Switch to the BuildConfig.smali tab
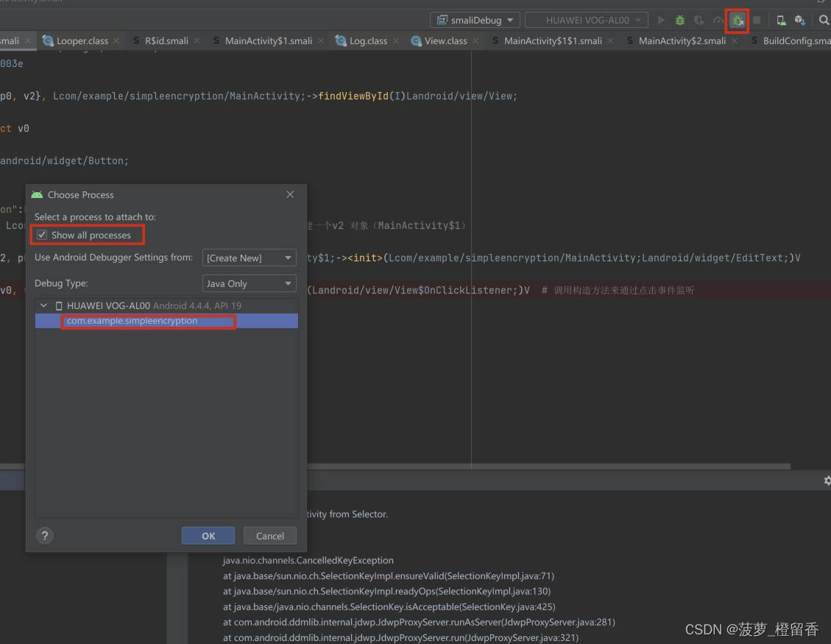Screen dimensions: 831x644 [x=794, y=40]
